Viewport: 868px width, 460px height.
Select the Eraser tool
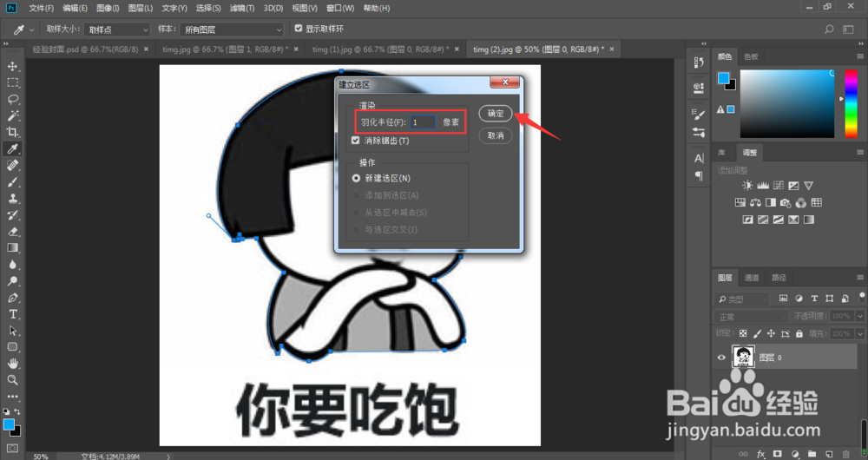tap(12, 232)
